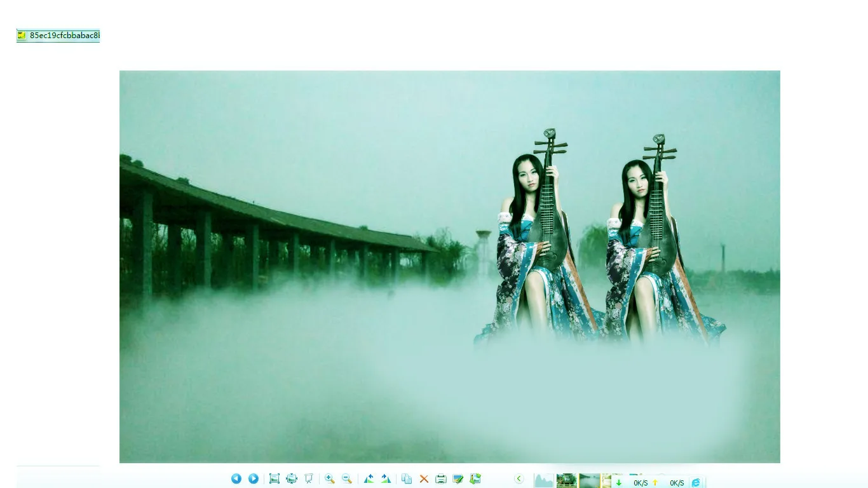Start the slideshow presentation

pos(309,478)
